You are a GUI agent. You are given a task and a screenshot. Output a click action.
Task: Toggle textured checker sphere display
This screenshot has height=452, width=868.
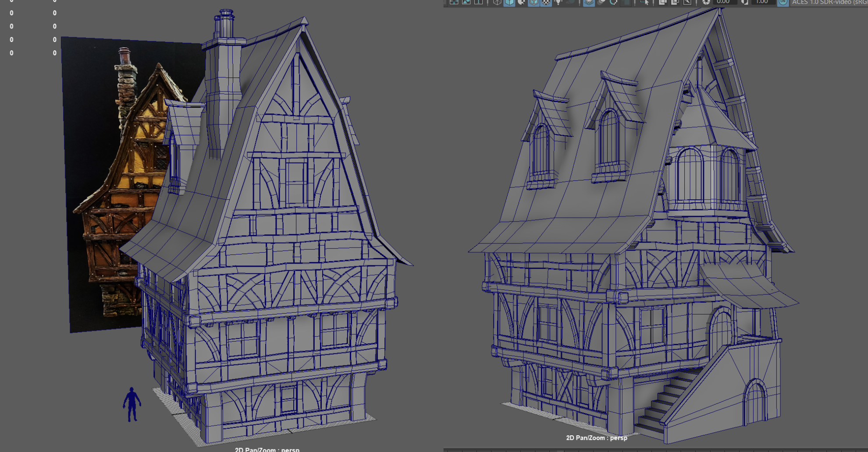[546, 2]
